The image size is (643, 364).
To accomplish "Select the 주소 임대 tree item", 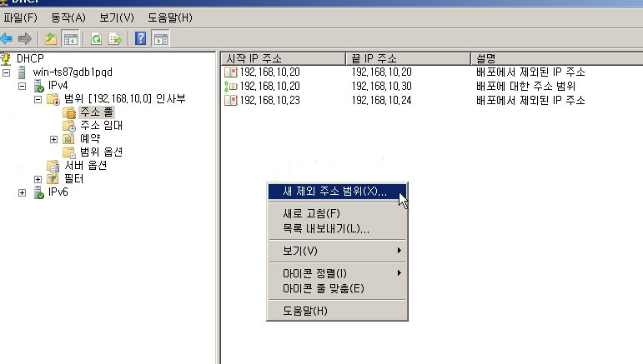I will [101, 126].
